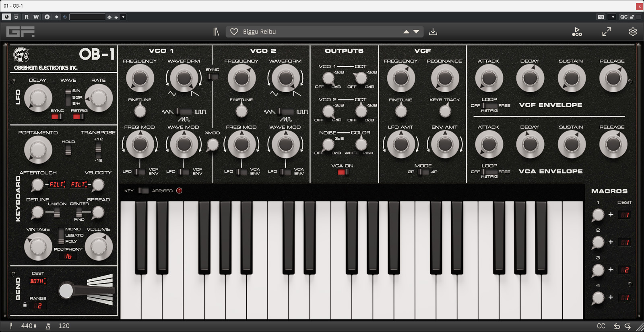The height and width of the screenshot is (332, 644).
Task: Flip the KEY / ARP/SEQ switch
Action: (x=143, y=191)
